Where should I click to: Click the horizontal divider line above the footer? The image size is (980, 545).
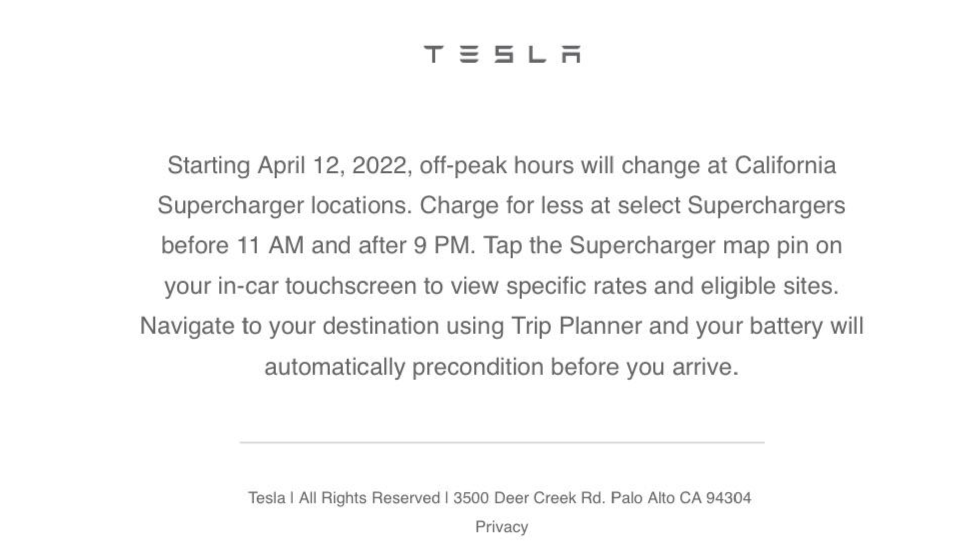(x=502, y=443)
